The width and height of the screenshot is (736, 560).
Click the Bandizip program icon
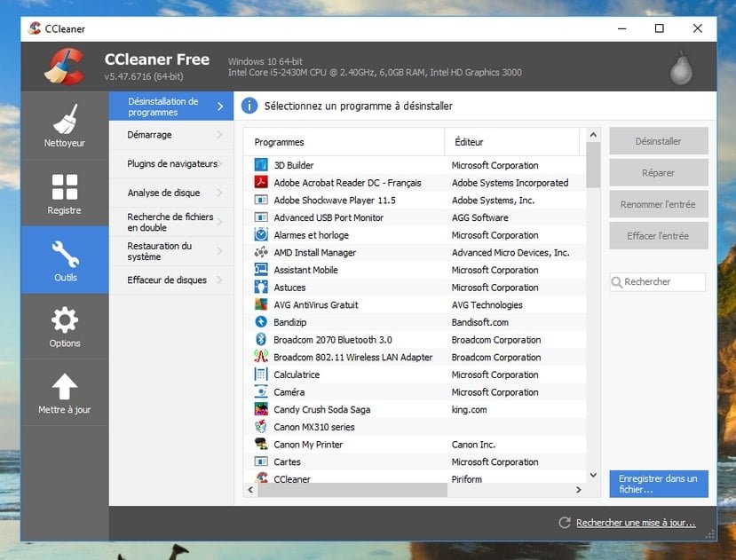point(261,322)
